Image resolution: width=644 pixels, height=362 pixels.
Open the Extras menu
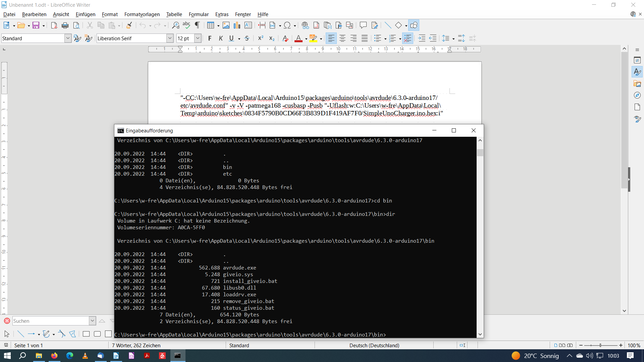point(222,14)
